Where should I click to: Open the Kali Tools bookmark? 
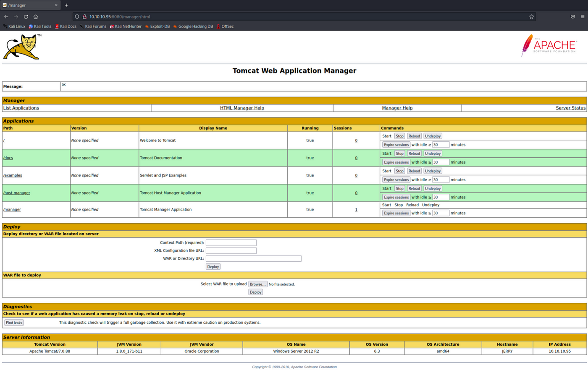[40, 26]
